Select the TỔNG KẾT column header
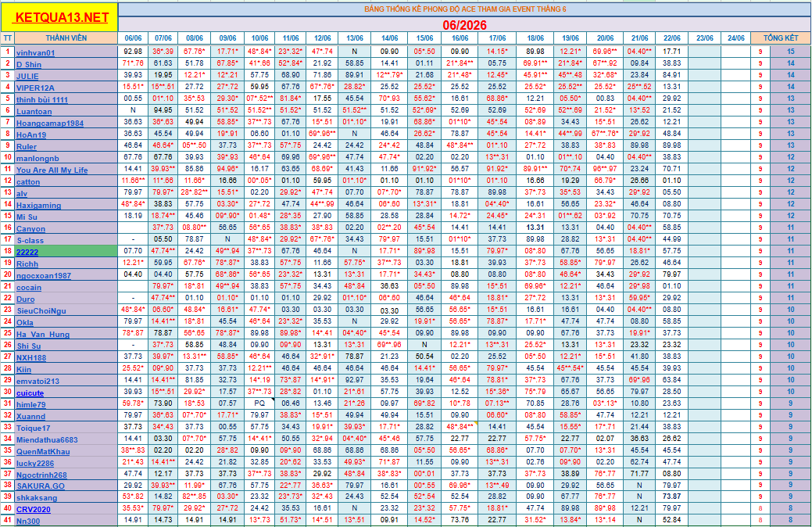The width and height of the screenshot is (812, 527). click(x=781, y=38)
